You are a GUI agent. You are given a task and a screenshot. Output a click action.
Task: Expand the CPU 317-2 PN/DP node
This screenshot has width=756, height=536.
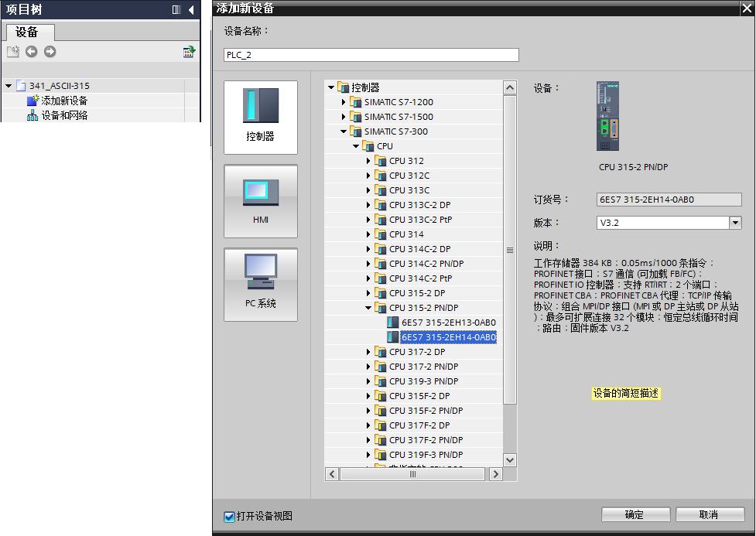[368, 367]
